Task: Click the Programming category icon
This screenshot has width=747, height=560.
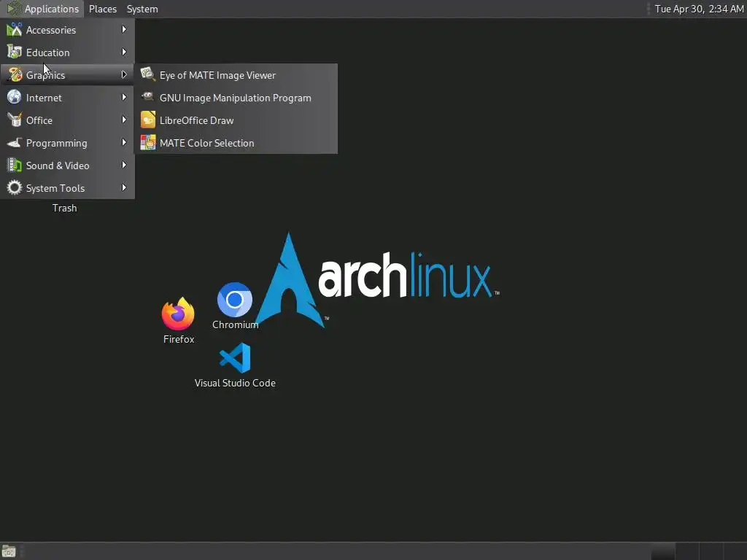Action: coord(15,142)
